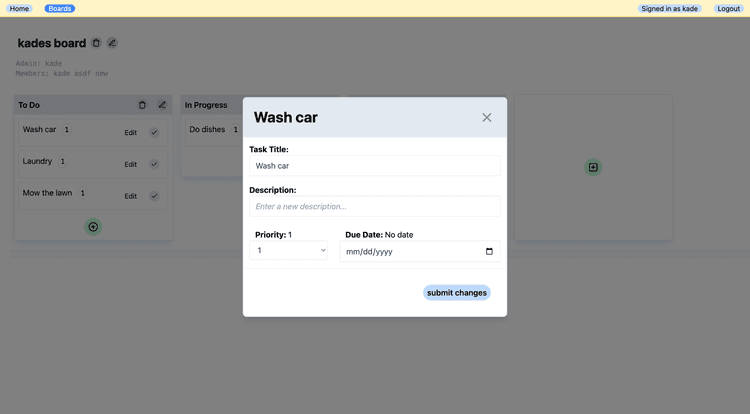Open the Priority dropdown
The image size is (750, 414).
[x=288, y=251]
